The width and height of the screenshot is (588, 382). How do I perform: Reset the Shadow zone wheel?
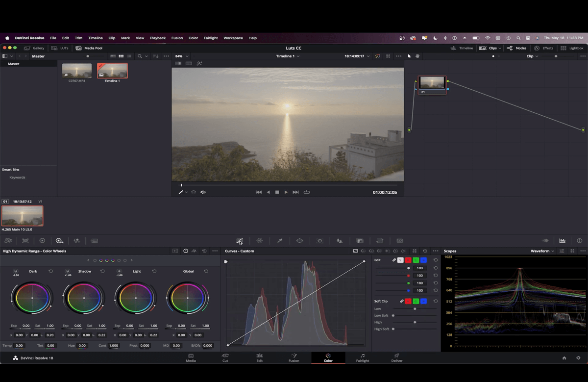(102, 271)
